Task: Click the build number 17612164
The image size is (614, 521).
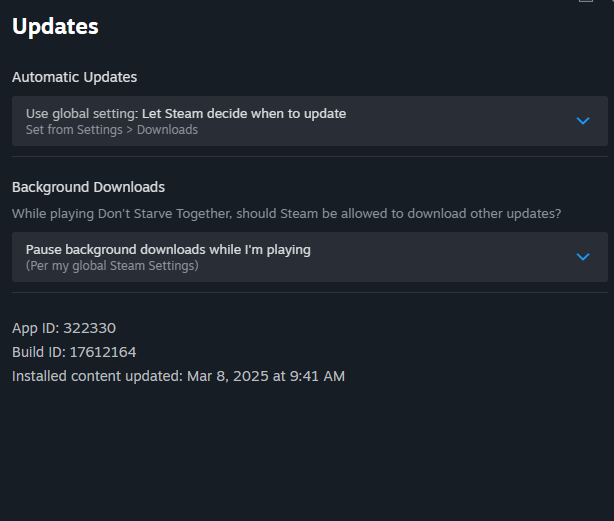Action: click(x=103, y=352)
